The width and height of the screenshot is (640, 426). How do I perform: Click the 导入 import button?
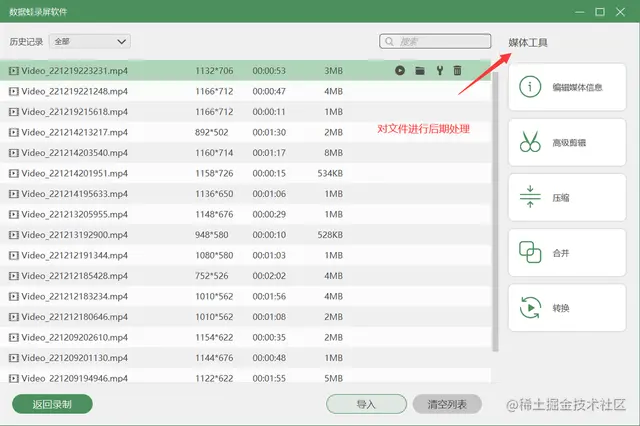pyautogui.click(x=366, y=404)
